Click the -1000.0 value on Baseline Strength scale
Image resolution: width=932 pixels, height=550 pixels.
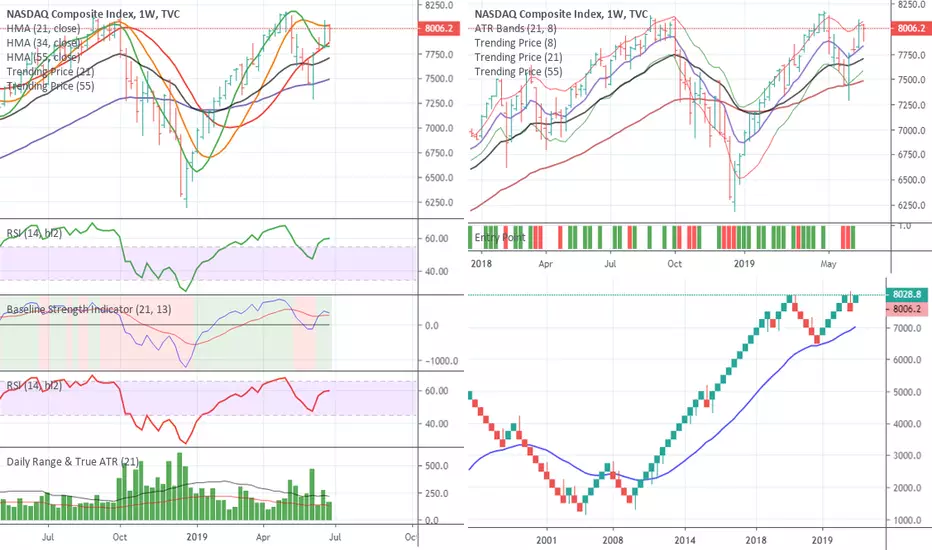tap(441, 361)
